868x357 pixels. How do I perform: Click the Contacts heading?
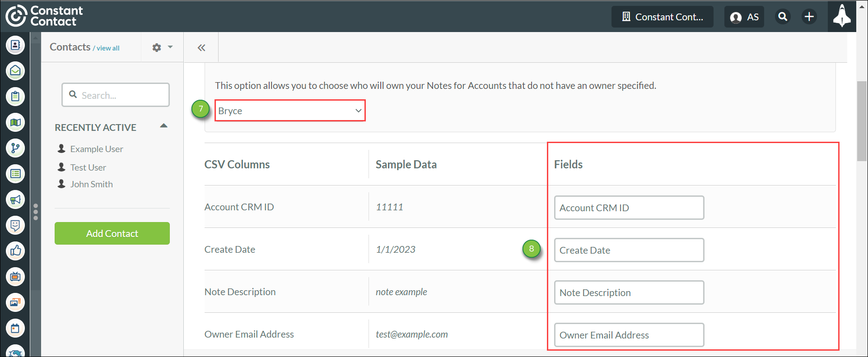70,47
